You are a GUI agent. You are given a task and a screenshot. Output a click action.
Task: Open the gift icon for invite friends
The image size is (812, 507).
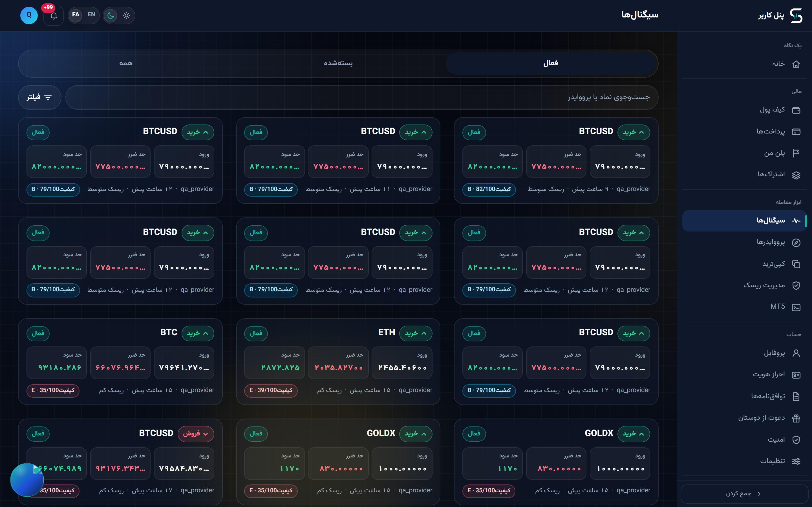[x=796, y=418]
